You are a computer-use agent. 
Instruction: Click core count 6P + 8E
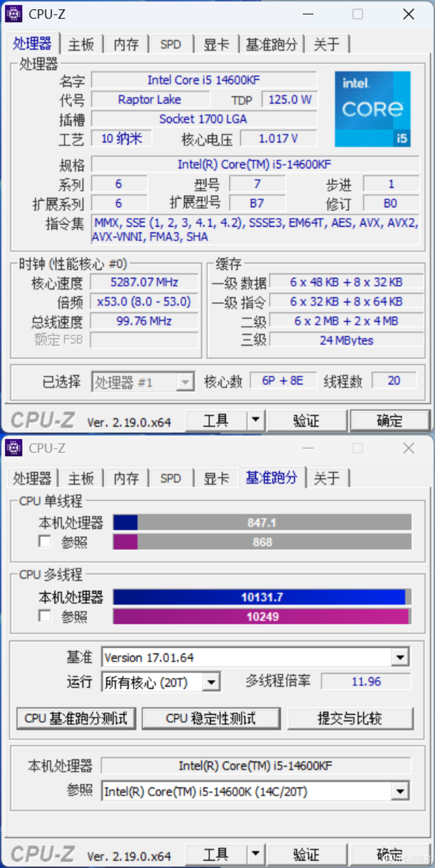click(x=283, y=380)
